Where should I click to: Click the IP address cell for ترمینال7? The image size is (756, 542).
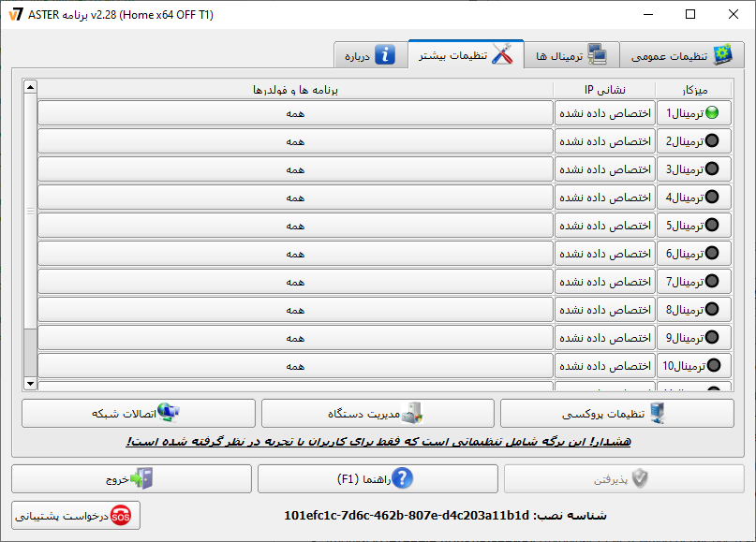(x=605, y=282)
